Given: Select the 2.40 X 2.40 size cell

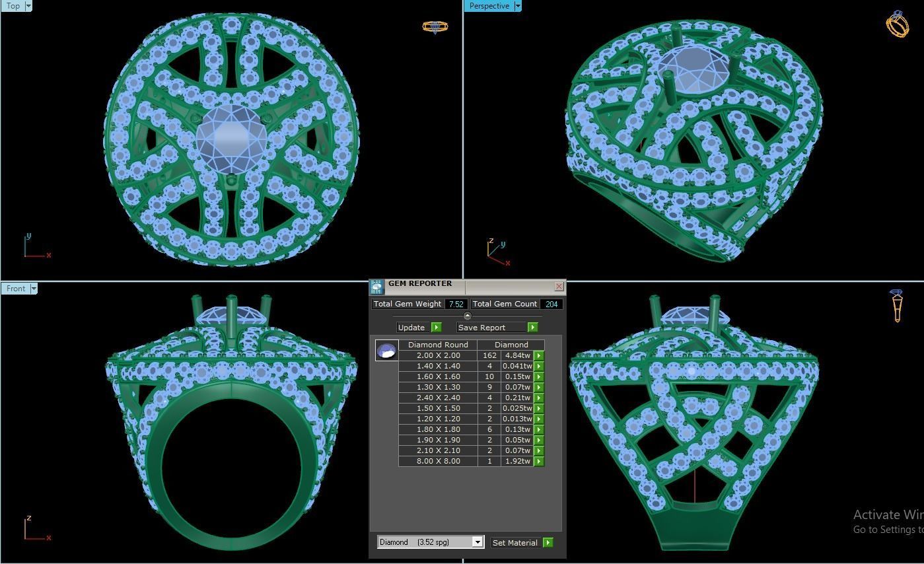Looking at the screenshot, I should click(438, 398).
